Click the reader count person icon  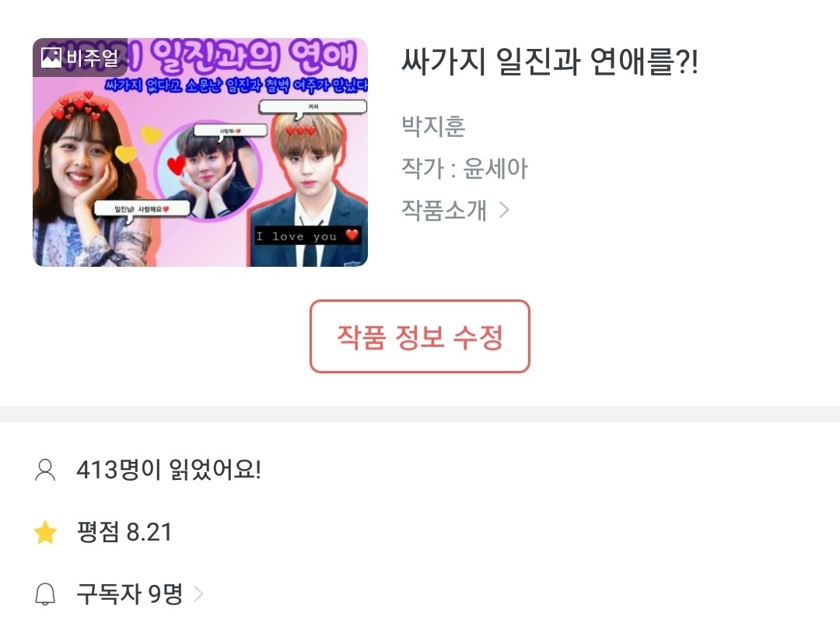[x=45, y=470]
